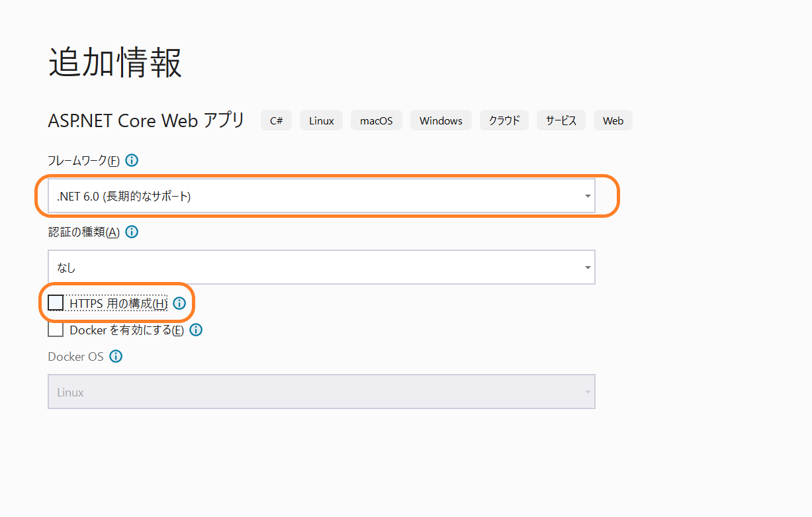The width and height of the screenshot is (812, 517).
Task: Click the クラウド tag badge
Action: coord(504,120)
